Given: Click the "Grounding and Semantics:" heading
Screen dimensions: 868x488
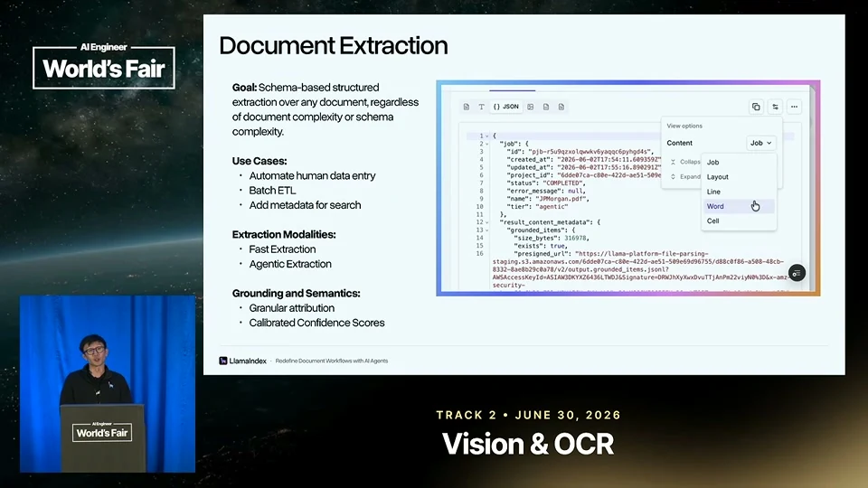Looking at the screenshot, I should 297,293.
